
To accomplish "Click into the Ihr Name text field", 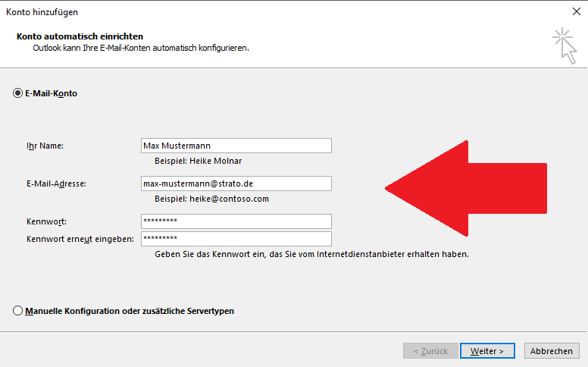I will (236, 146).
